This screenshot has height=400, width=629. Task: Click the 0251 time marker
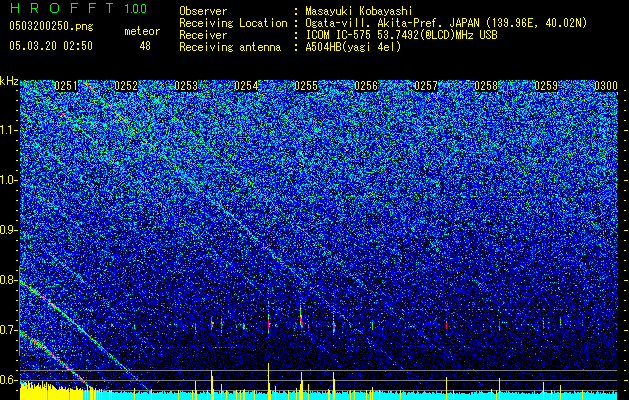click(66, 86)
